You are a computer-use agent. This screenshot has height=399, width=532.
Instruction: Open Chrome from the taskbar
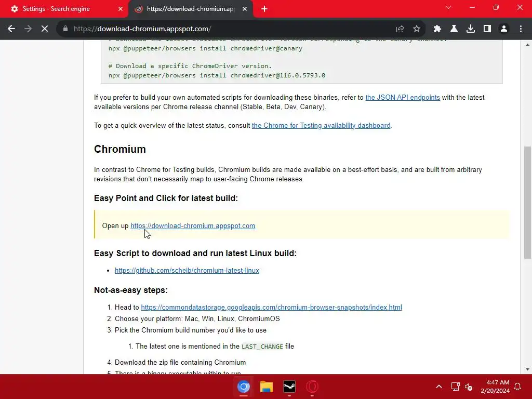[244, 387]
